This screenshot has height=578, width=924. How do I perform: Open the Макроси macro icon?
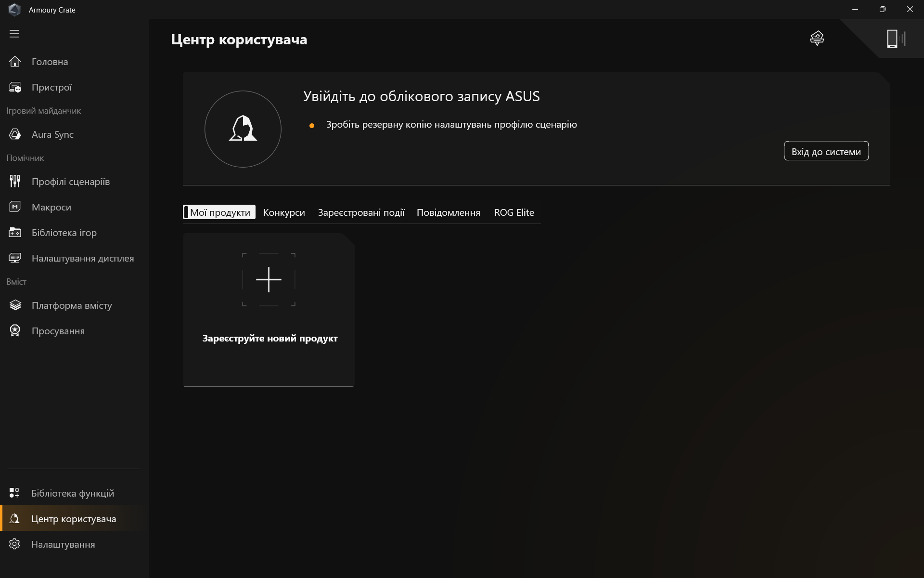[x=15, y=207]
